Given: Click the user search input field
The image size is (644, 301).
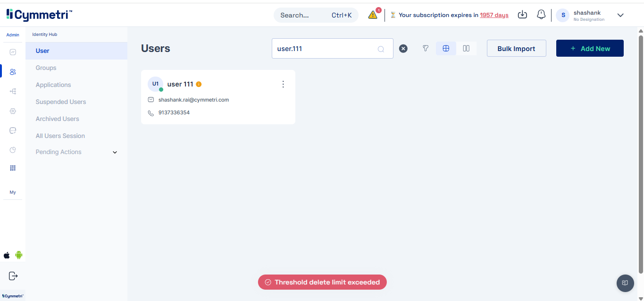Looking at the screenshot, I should tap(332, 49).
